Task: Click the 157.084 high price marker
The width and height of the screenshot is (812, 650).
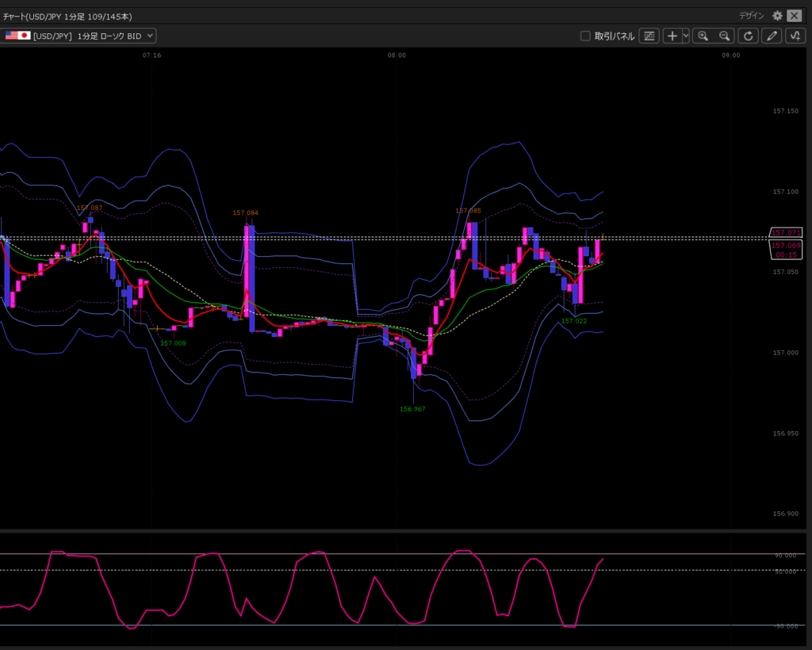Action: [245, 212]
